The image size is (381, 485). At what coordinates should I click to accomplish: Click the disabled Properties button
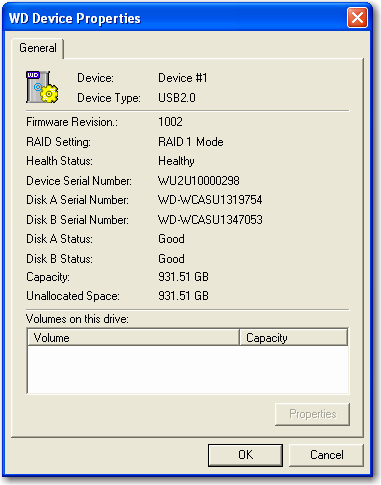click(312, 414)
